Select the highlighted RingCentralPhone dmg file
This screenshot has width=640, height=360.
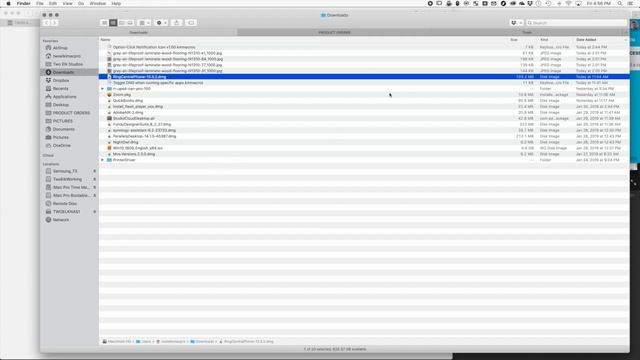click(364, 77)
